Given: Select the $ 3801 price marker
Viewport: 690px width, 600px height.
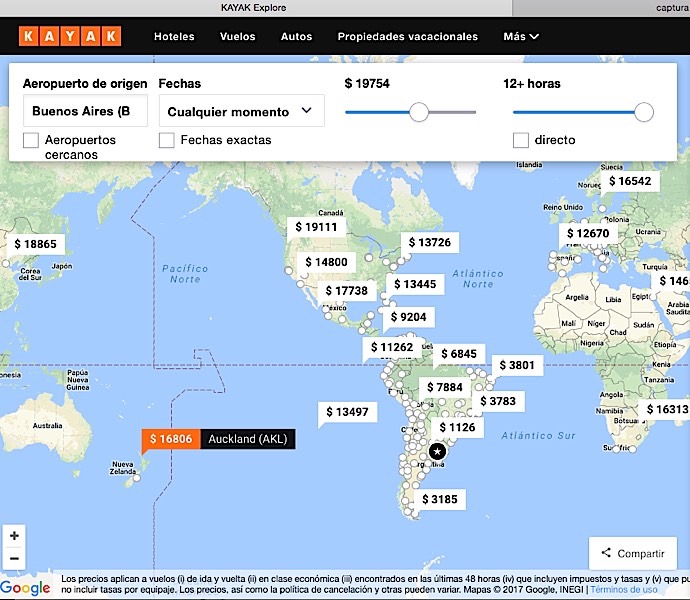Looking at the screenshot, I should (x=517, y=365).
